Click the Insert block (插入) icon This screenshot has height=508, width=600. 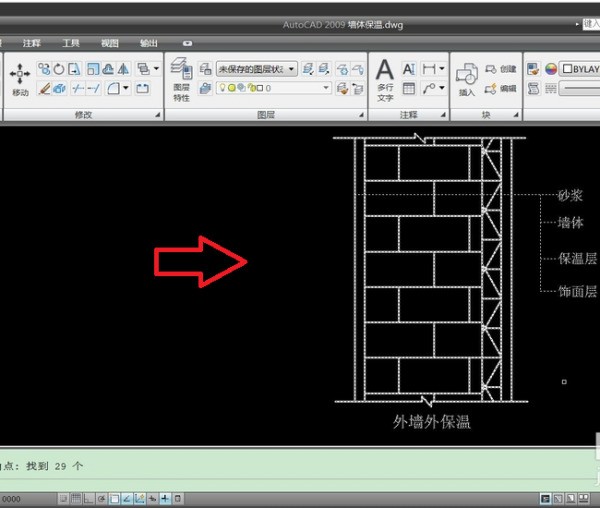click(x=466, y=77)
